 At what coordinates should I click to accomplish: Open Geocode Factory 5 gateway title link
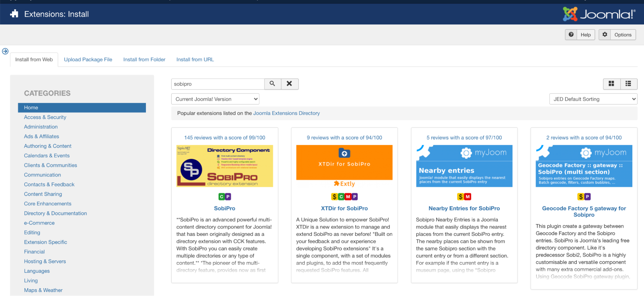click(x=584, y=212)
